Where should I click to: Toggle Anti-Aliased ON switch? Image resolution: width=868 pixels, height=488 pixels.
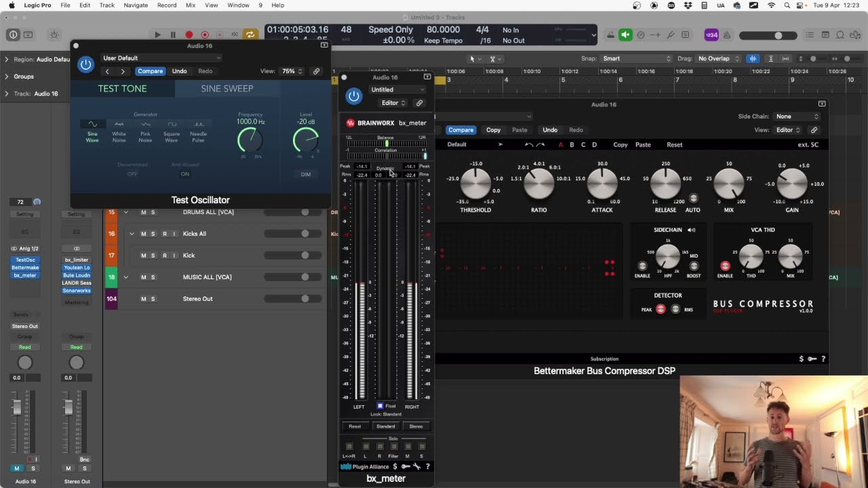point(184,174)
